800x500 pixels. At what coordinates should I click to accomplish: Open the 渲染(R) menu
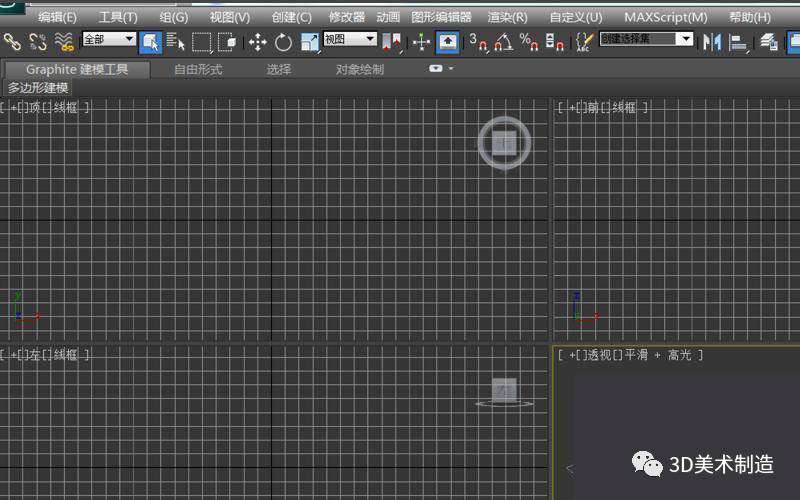click(507, 17)
